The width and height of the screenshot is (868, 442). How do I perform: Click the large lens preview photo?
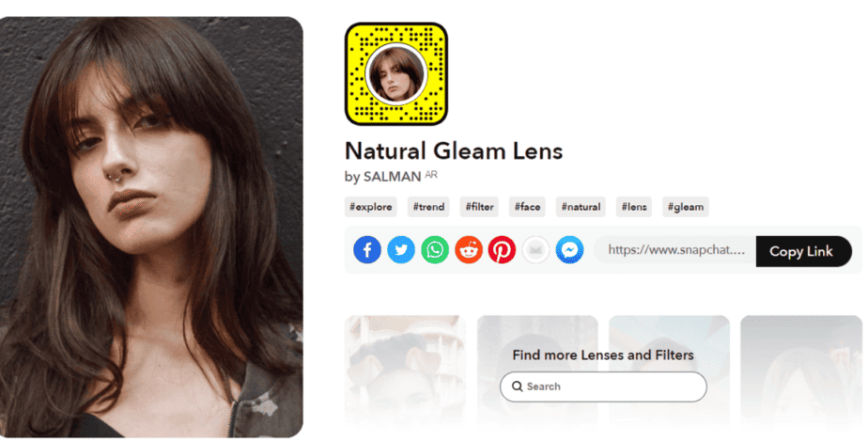(x=151, y=227)
